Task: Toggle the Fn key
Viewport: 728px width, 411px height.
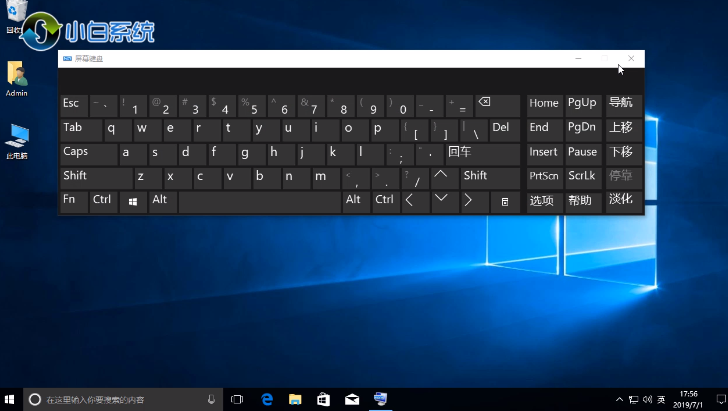Action: click(x=74, y=202)
